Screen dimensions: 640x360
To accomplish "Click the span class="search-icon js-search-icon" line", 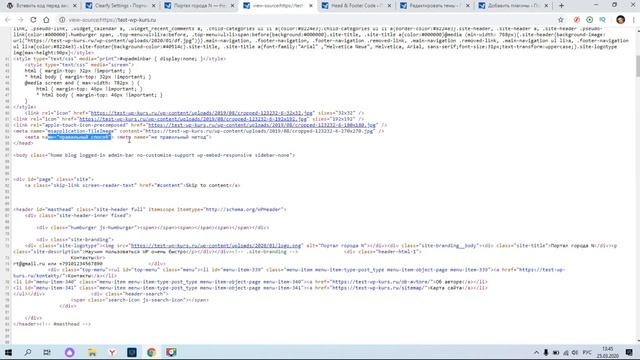I will [x=140, y=300].
